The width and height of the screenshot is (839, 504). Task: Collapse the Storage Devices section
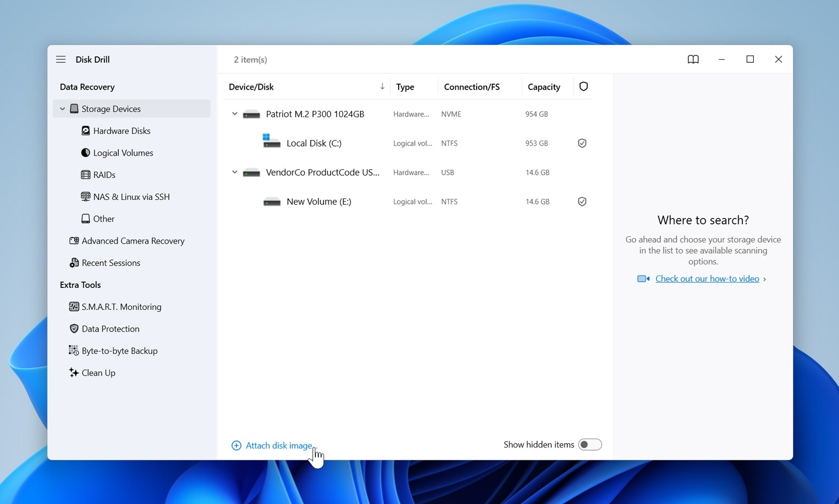pos(62,108)
